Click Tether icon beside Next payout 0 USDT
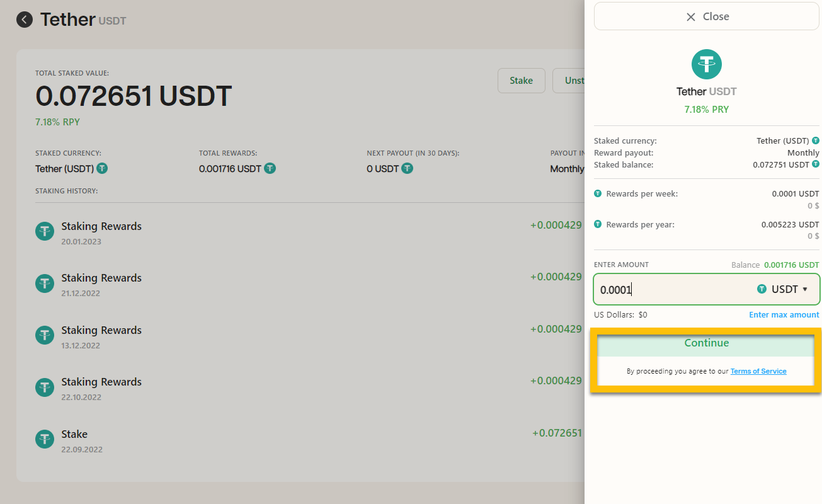The image size is (822, 504). point(408,168)
